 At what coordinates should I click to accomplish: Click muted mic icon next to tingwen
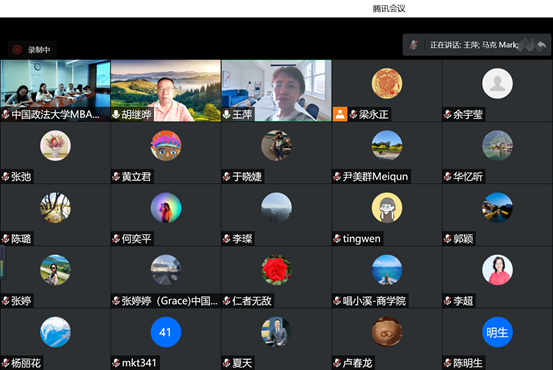coord(337,239)
